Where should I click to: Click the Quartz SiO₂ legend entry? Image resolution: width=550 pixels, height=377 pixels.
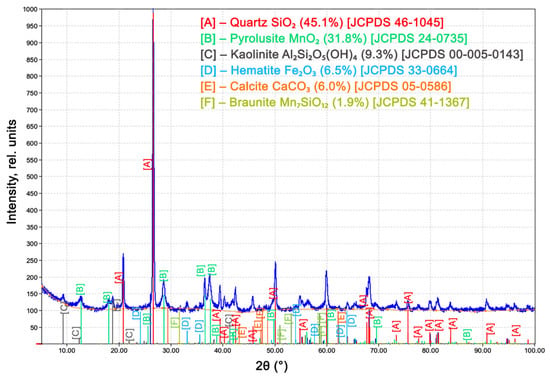(322, 23)
